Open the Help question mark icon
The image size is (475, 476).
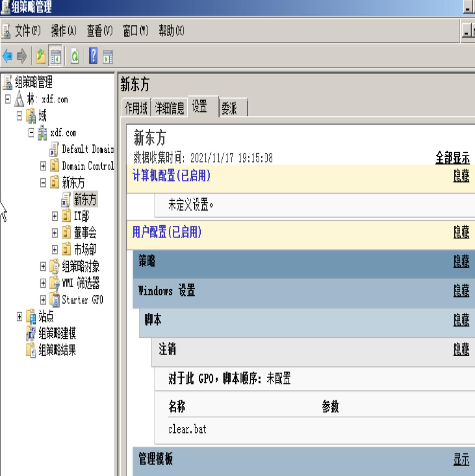(x=93, y=56)
